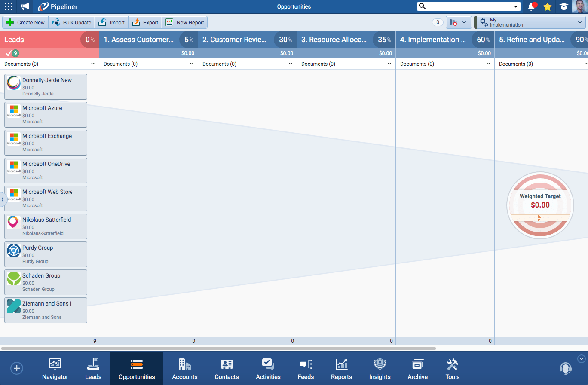
Task: Expand the search box dropdown arrow
Action: point(516,6)
